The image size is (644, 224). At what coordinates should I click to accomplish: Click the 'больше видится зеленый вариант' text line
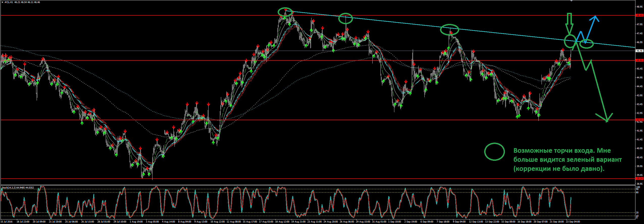point(568,160)
